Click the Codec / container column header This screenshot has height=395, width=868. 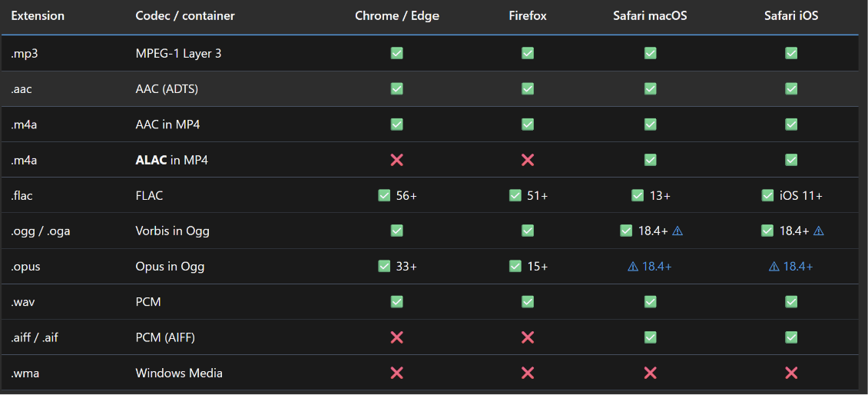[185, 15]
